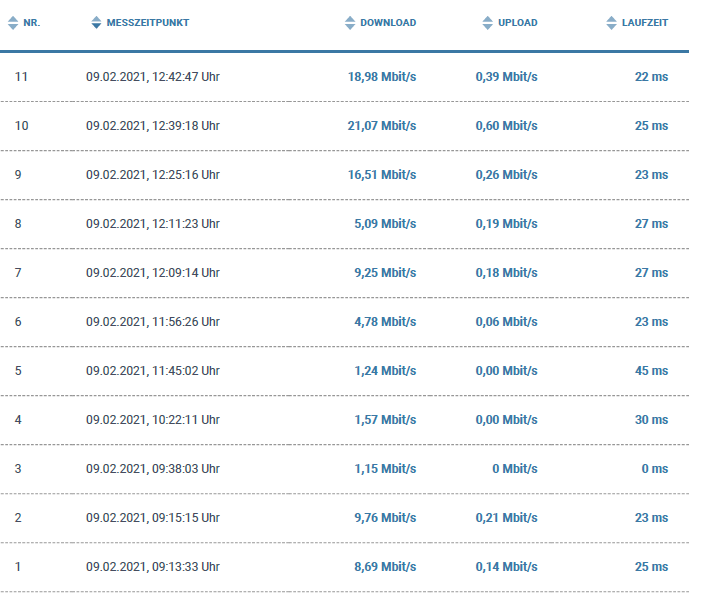This screenshot has width=710, height=593.
Task: Click the sort arrows beside Laufzeit
Action: (x=612, y=22)
